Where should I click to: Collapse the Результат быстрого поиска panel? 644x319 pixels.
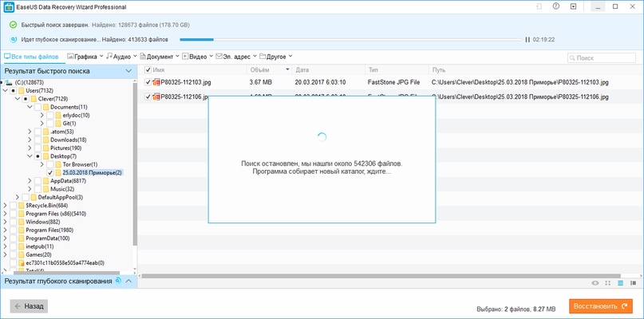129,71
